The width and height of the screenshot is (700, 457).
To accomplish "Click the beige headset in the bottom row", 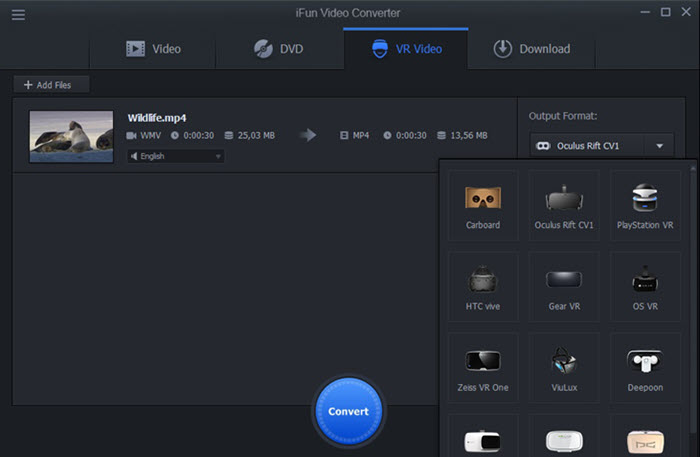I will [x=645, y=441].
